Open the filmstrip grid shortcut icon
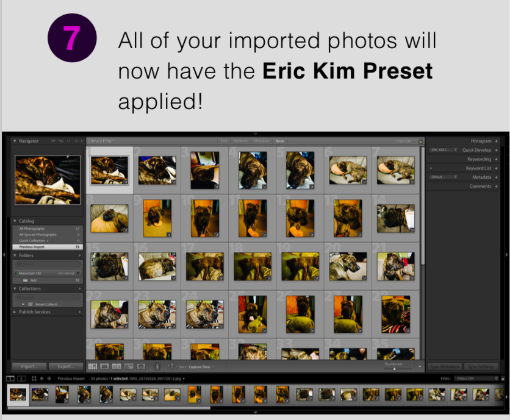Screen dimensions: 510x420 34,379
